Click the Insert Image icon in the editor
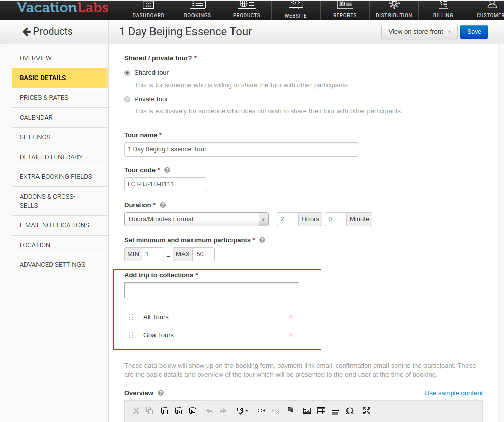504x422 pixels. (306, 411)
